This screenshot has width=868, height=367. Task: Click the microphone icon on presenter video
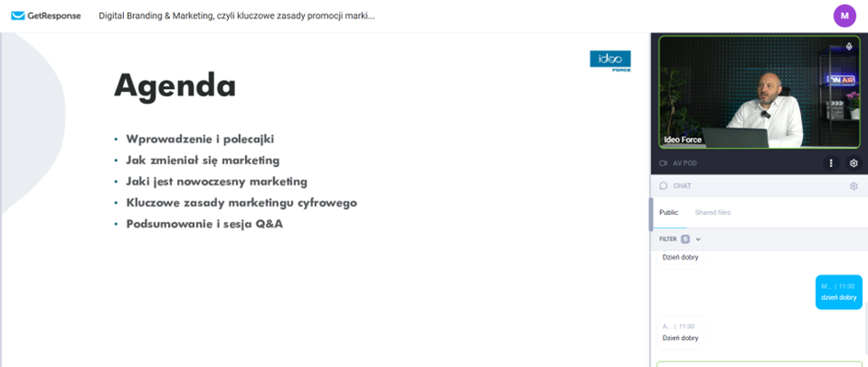850,47
